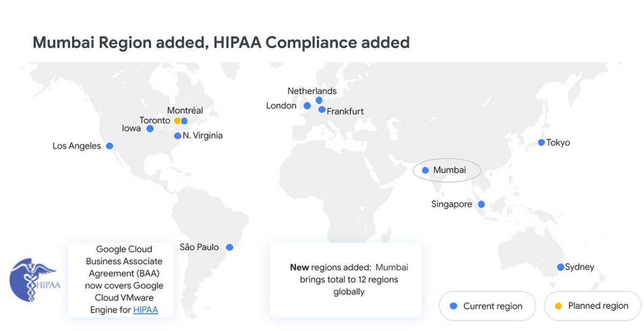The height and width of the screenshot is (331, 644).
Task: Click the Singapore region dot
Action: click(x=481, y=204)
